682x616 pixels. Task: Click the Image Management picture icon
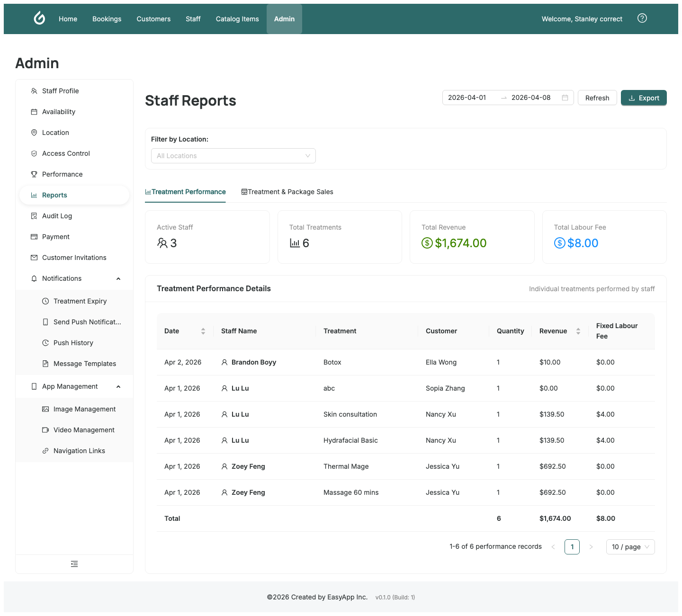tap(45, 409)
